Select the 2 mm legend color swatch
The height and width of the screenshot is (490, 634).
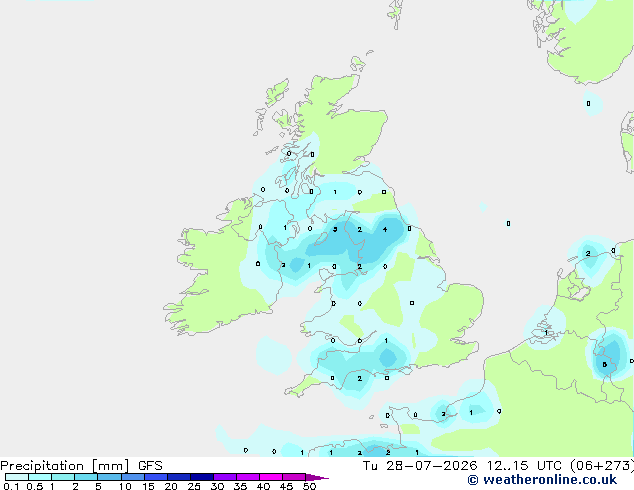pyautogui.click(x=86, y=477)
